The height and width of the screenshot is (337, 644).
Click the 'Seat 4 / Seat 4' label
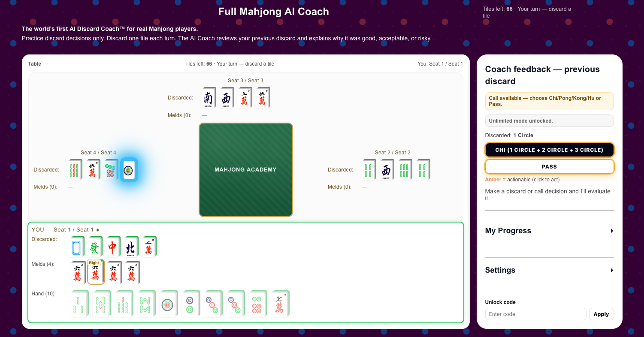pyautogui.click(x=98, y=153)
